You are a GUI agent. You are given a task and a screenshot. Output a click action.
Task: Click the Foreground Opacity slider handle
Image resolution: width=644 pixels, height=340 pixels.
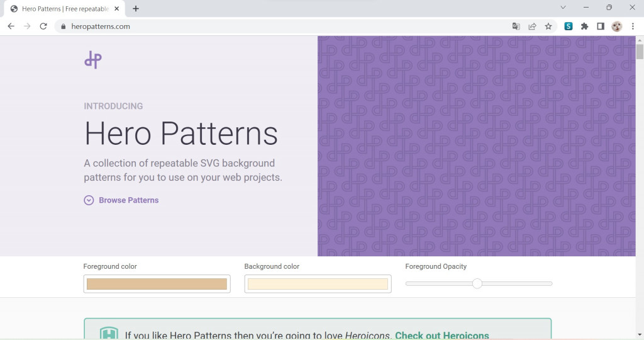(477, 283)
